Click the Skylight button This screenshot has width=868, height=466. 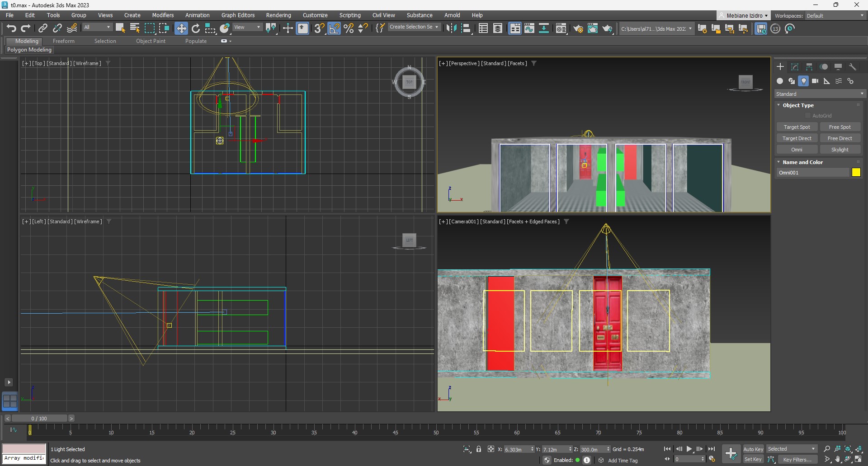(840, 150)
